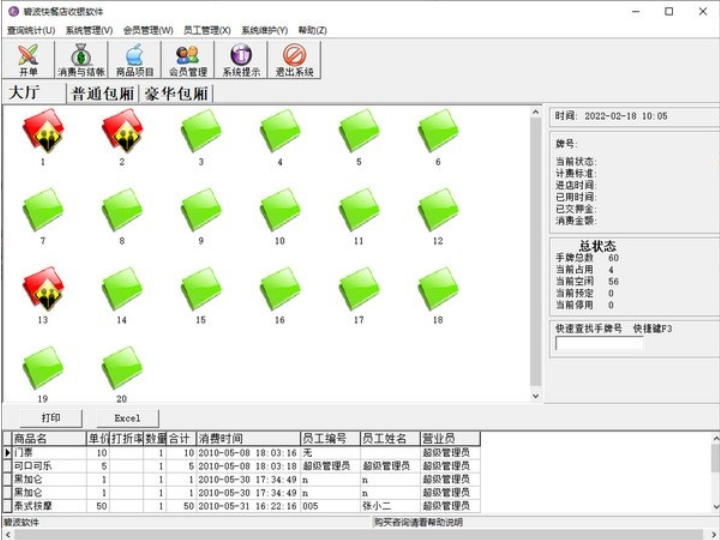Select green table 5
The height and width of the screenshot is (540, 720).
359,130
